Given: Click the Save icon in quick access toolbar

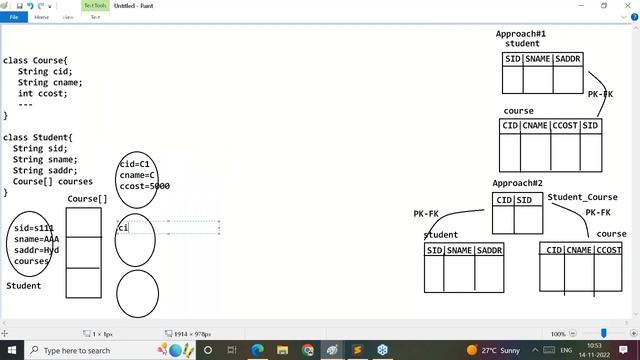Looking at the screenshot, I should pyautogui.click(x=19, y=6).
